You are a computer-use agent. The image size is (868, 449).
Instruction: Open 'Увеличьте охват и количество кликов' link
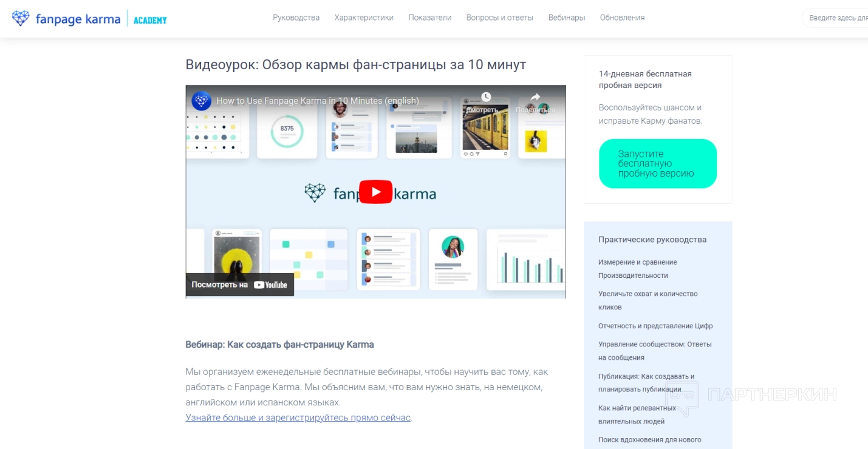[648, 300]
